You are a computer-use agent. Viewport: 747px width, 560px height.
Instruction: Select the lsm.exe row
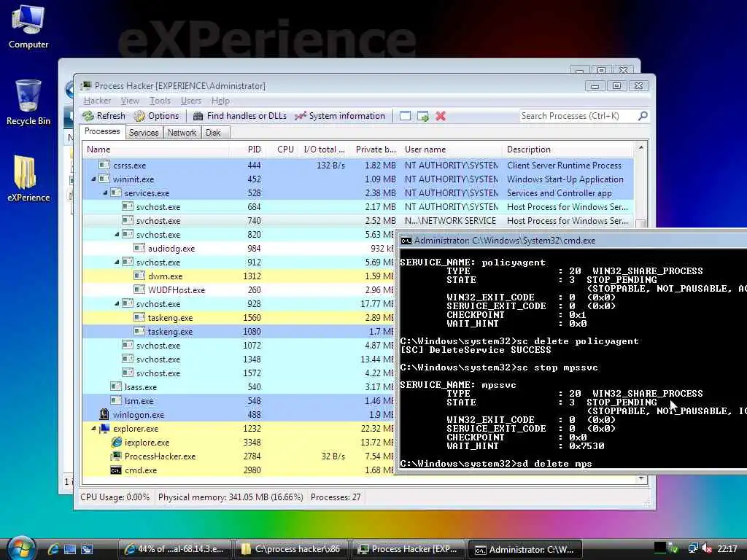click(x=238, y=400)
